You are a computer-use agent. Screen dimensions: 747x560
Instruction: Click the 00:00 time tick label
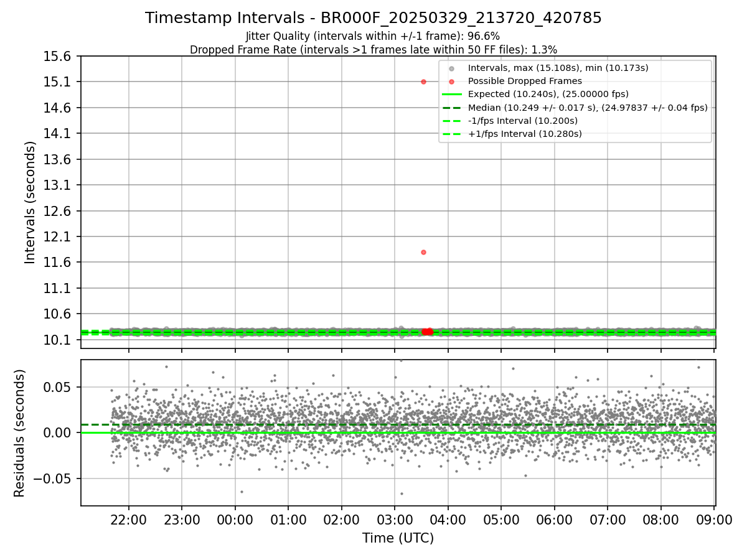point(235,520)
